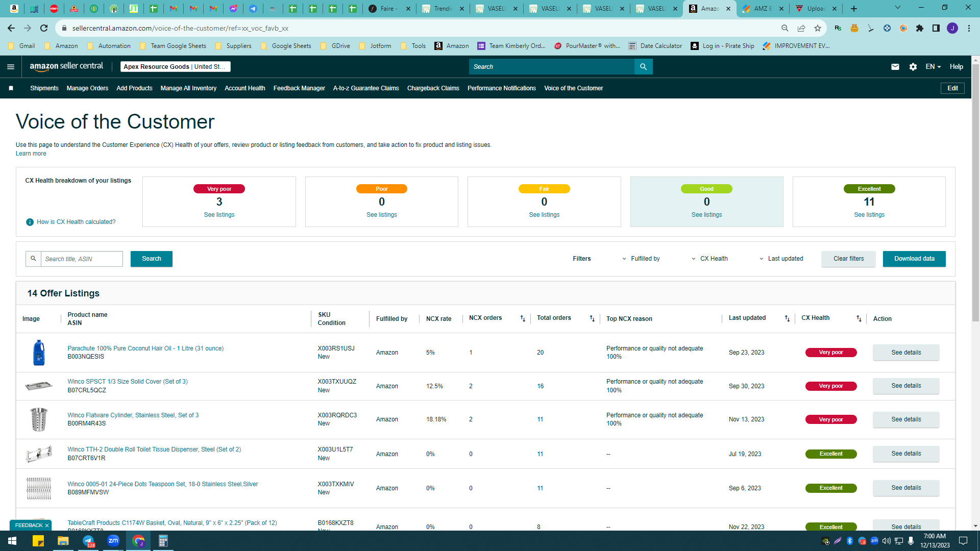Image resolution: width=980 pixels, height=551 pixels.
Task: Open the EN language selector
Action: point(933,67)
